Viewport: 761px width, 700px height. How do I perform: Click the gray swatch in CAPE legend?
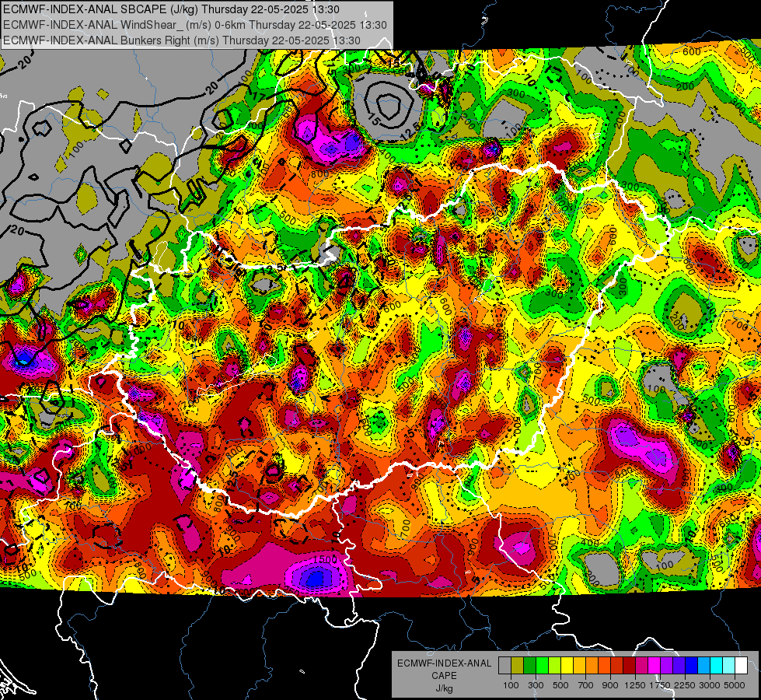pyautogui.click(x=504, y=666)
